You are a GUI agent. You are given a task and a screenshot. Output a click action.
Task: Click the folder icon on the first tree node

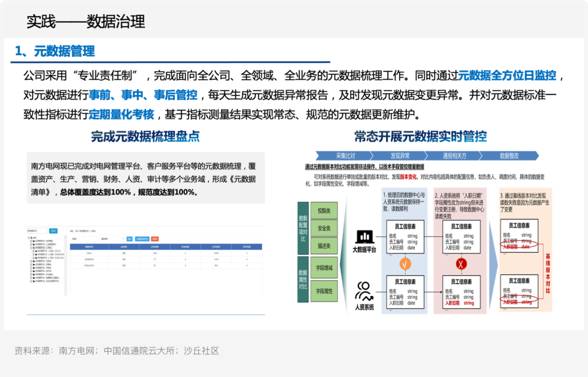(34, 241)
